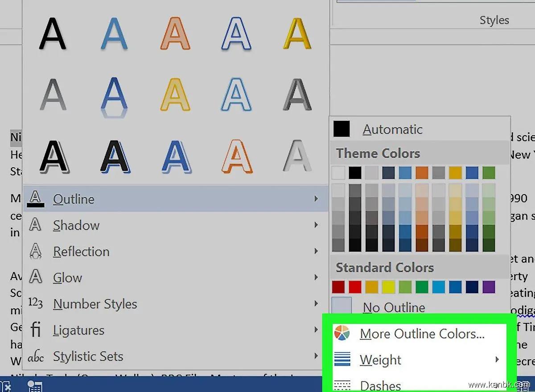Screen dimensions: 535x392
Task: Click the Outline pen icon
Action: (35, 199)
